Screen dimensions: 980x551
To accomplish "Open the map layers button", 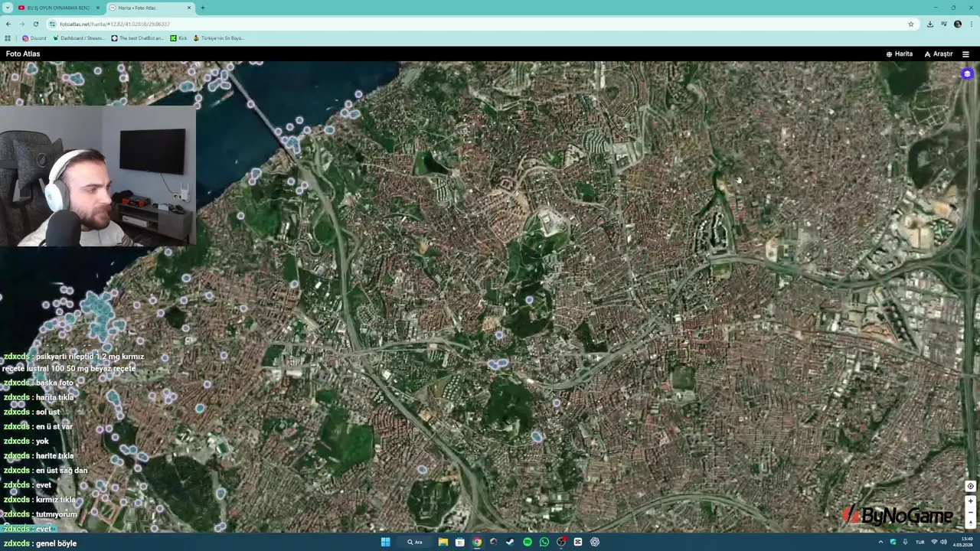I will coord(967,74).
